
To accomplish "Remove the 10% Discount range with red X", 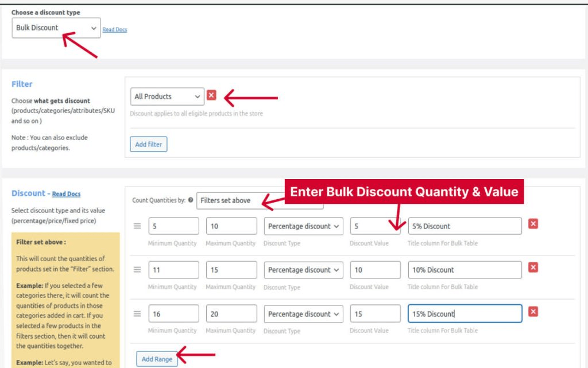I will click(x=533, y=268).
